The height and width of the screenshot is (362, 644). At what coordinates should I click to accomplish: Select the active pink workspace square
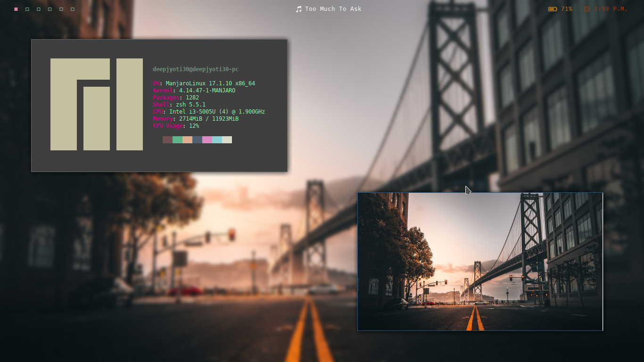(16, 8)
